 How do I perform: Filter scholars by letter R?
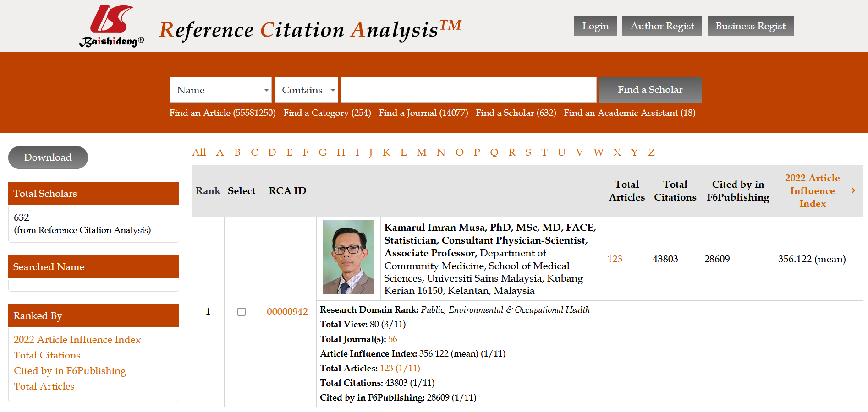pyautogui.click(x=512, y=152)
